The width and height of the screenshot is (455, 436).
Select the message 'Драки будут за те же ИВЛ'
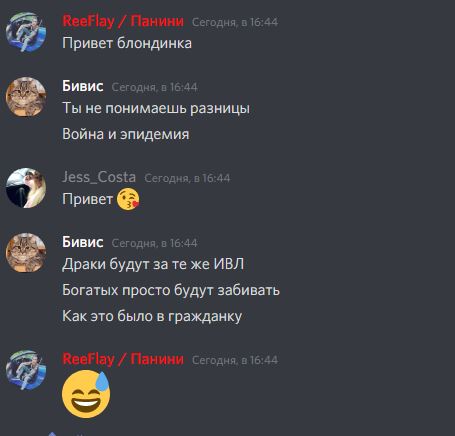click(153, 264)
